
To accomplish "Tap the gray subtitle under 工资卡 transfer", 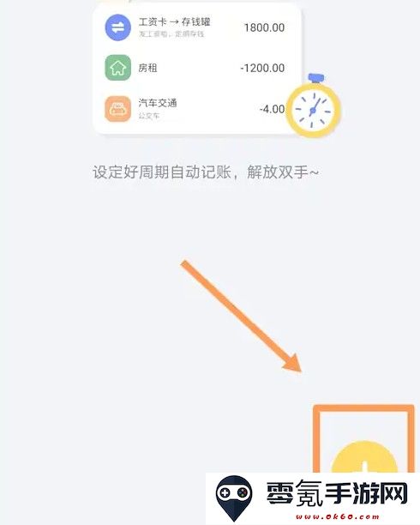I will tap(171, 33).
